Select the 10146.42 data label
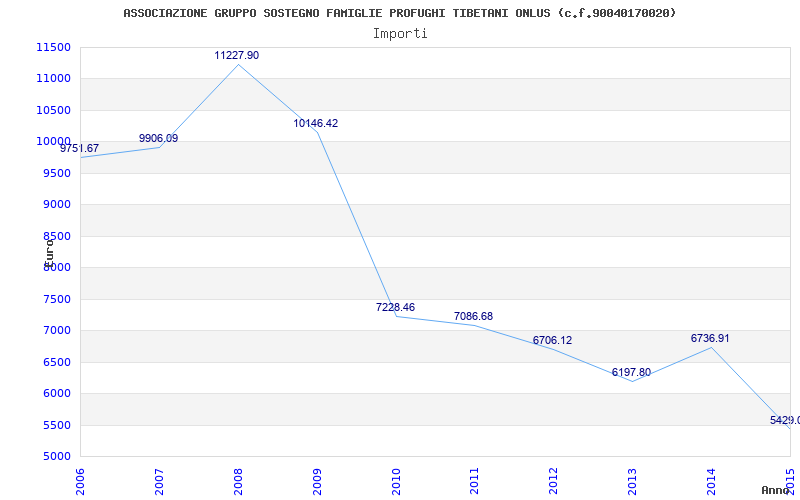This screenshot has width=800, height=500. [x=315, y=123]
